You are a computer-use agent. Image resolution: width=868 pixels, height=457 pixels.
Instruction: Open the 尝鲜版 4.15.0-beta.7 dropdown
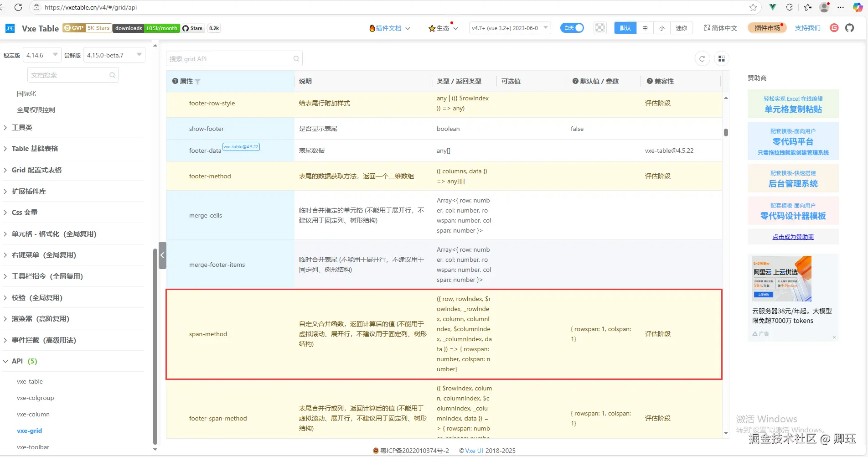114,55
